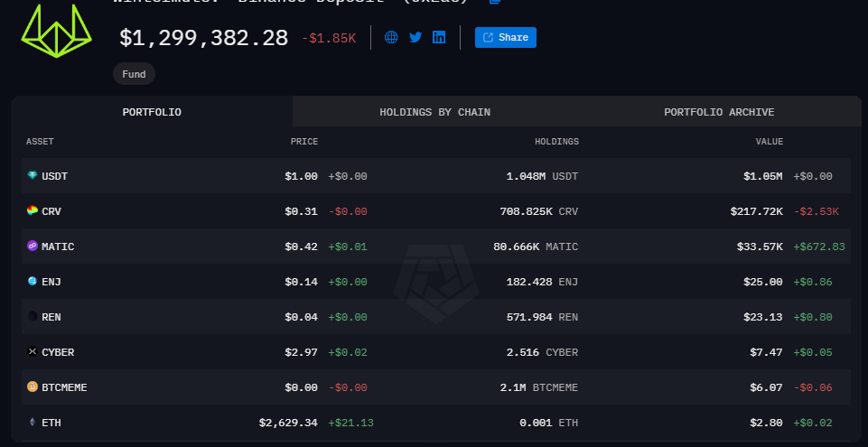Click the CRV token icon
The image size is (868, 447).
(x=33, y=210)
